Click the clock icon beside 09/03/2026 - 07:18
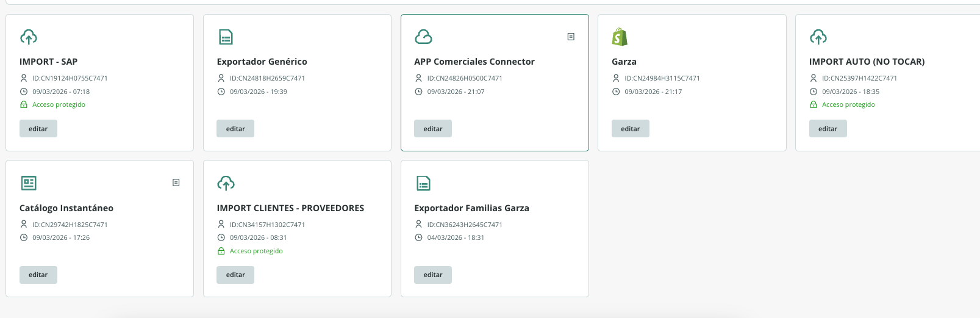 [24, 92]
